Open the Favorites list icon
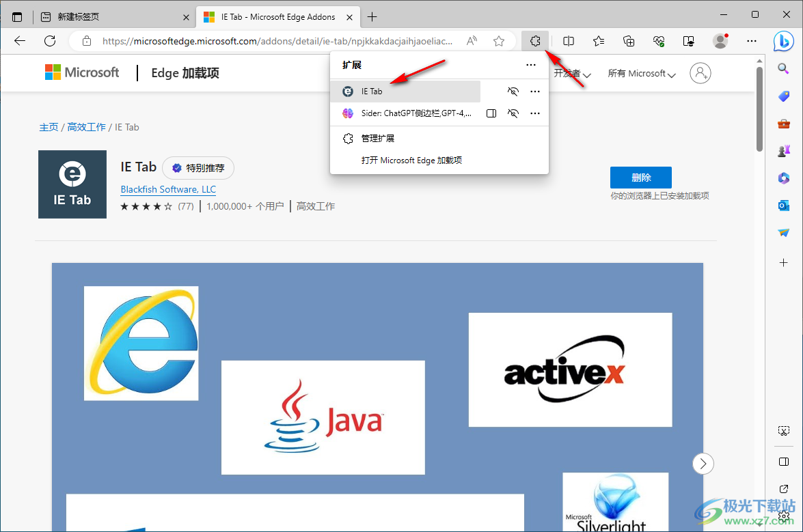Screen dimensions: 803x532 pos(599,41)
